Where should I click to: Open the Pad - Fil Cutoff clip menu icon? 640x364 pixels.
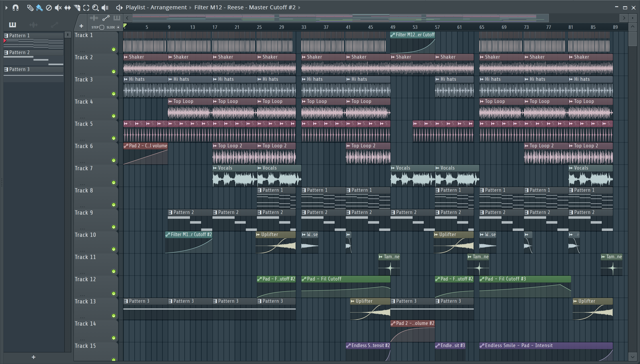point(304,279)
